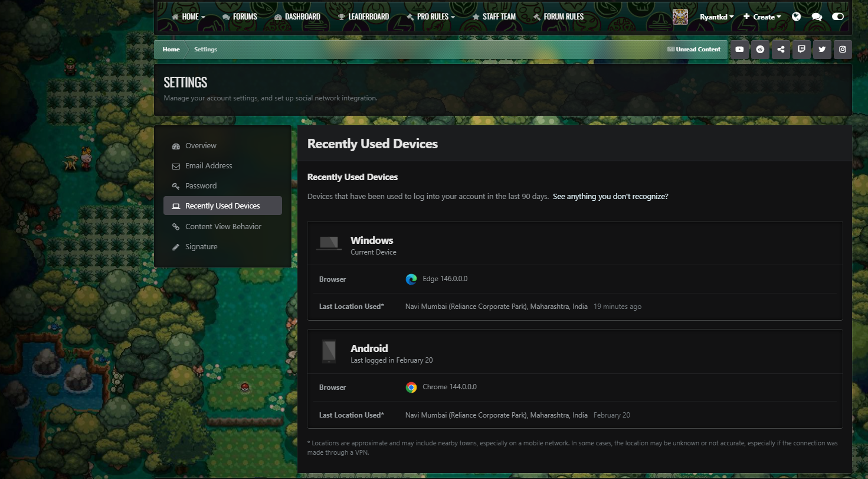Open the Twitch channel icon

point(801,50)
